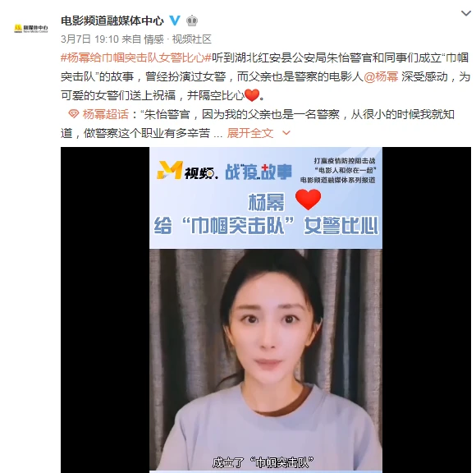476x473 pixels.
Task: Open the 电影频道融媒体中心 profile avatar
Action: point(30,29)
